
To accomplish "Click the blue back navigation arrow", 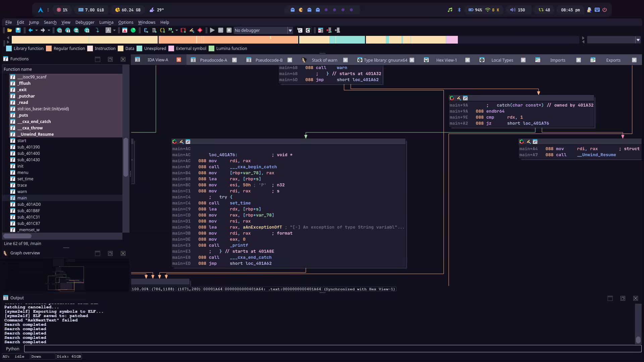I will pyautogui.click(x=31, y=31).
